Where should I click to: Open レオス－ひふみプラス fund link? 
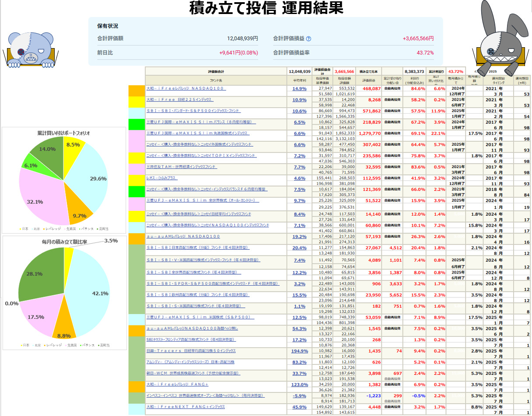[x=162, y=178]
